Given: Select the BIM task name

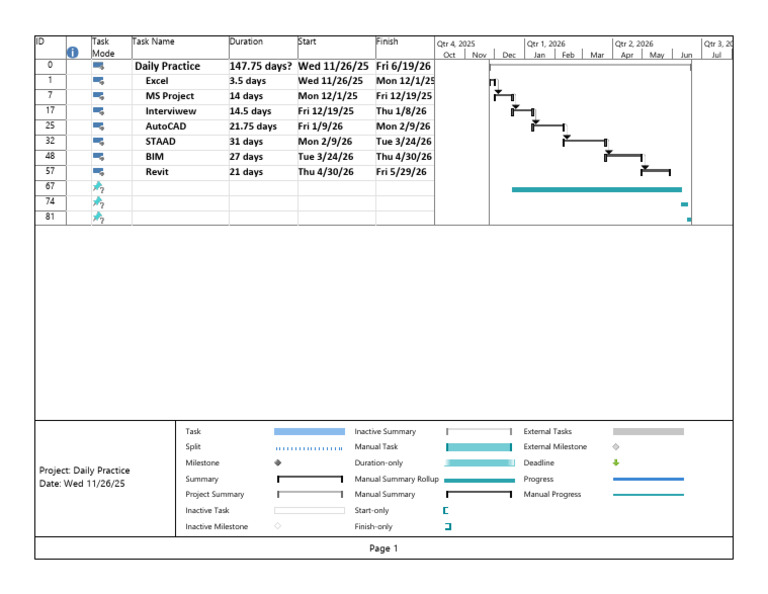Looking at the screenshot, I should pyautogui.click(x=154, y=157).
